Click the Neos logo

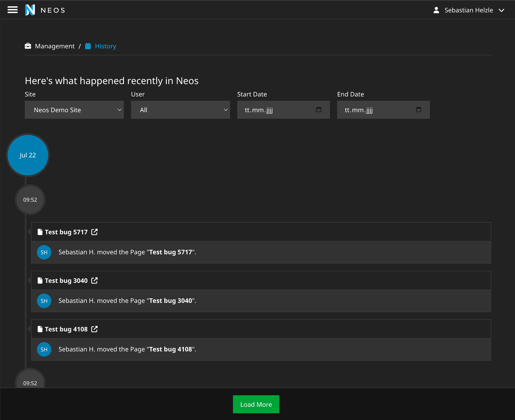pyautogui.click(x=30, y=10)
